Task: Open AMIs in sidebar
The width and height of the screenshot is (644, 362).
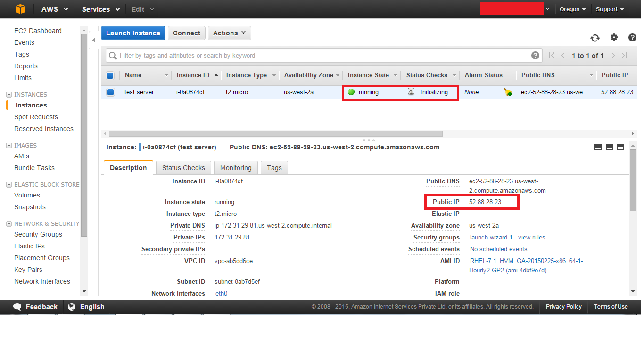Action: coord(22,156)
